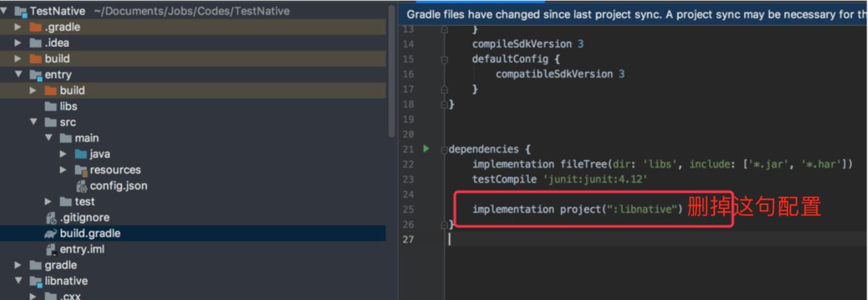Collapse the entry module tree node
Image resolution: width=868 pixels, height=300 pixels.
18,75
